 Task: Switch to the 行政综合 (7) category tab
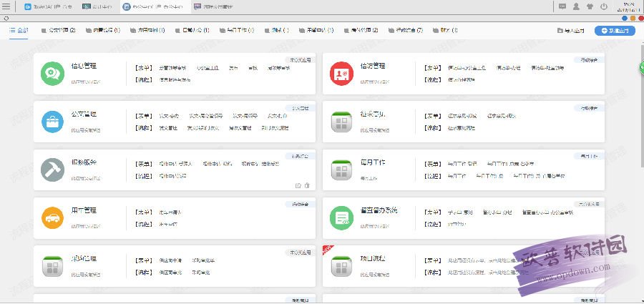coord(406,30)
